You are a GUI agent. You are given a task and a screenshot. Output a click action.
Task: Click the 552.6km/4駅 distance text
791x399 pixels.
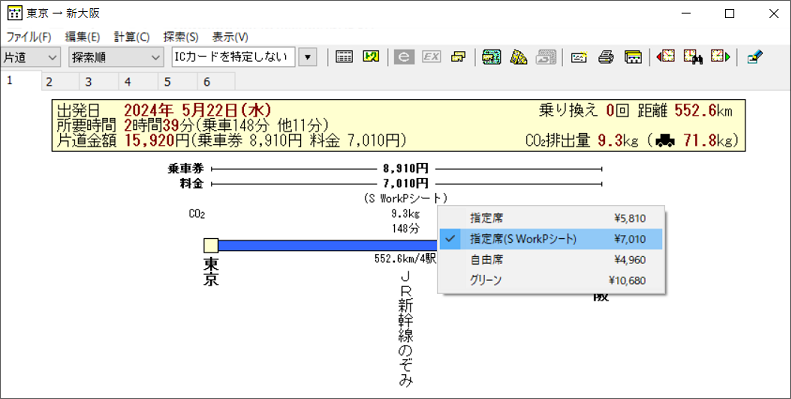tap(405, 259)
